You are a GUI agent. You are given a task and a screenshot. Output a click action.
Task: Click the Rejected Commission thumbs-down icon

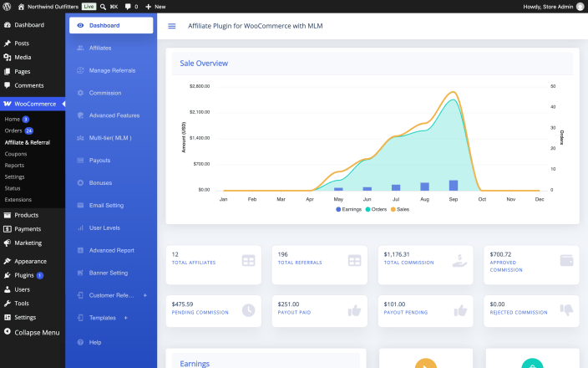(566, 309)
